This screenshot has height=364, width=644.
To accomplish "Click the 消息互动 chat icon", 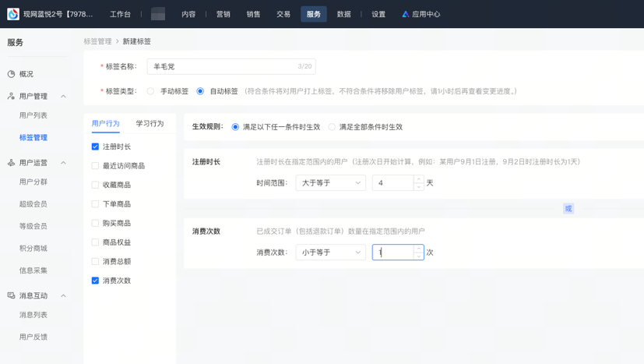I will pos(11,295).
